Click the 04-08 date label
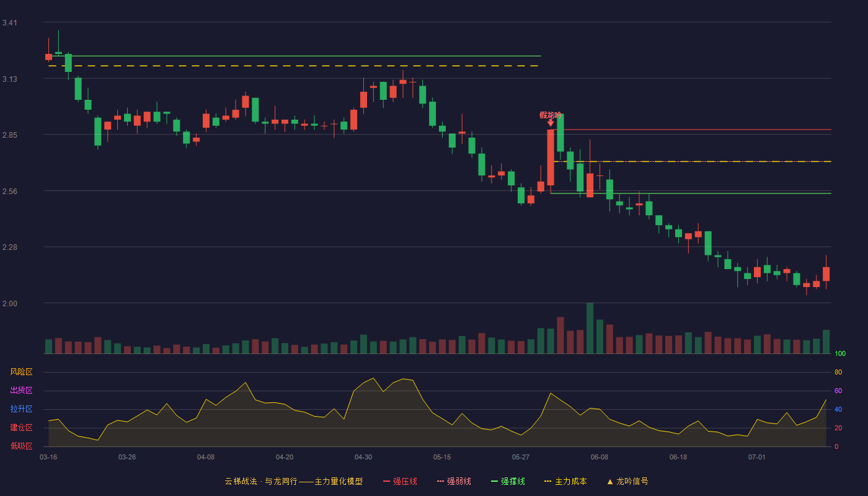The height and width of the screenshot is (496, 868). pos(206,457)
